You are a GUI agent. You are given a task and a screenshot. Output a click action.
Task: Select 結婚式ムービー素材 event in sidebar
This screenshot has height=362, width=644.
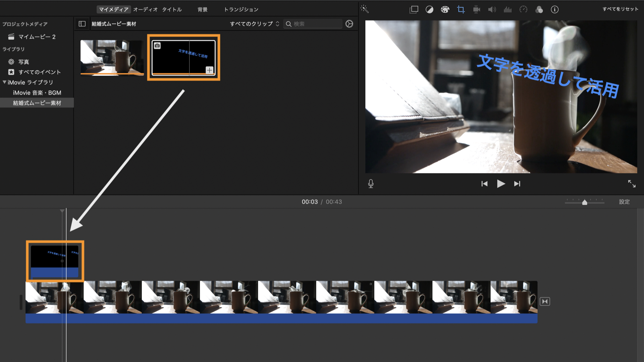pos(37,103)
